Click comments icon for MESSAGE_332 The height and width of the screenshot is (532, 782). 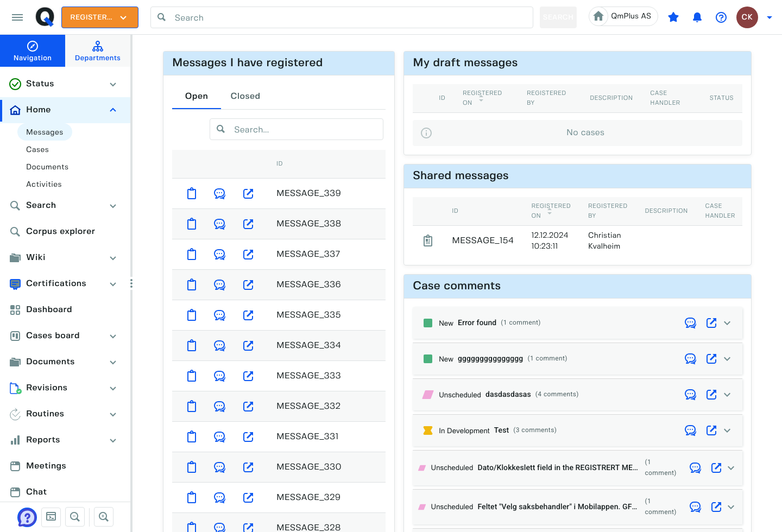click(x=219, y=406)
